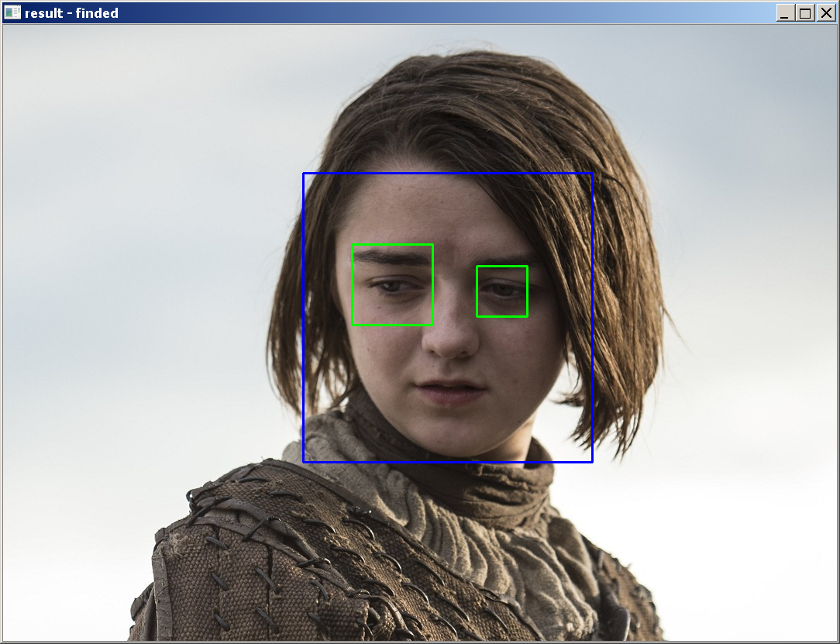Minimize the result - finded window
Screen dimensions: 840x644
pyautogui.click(x=785, y=13)
